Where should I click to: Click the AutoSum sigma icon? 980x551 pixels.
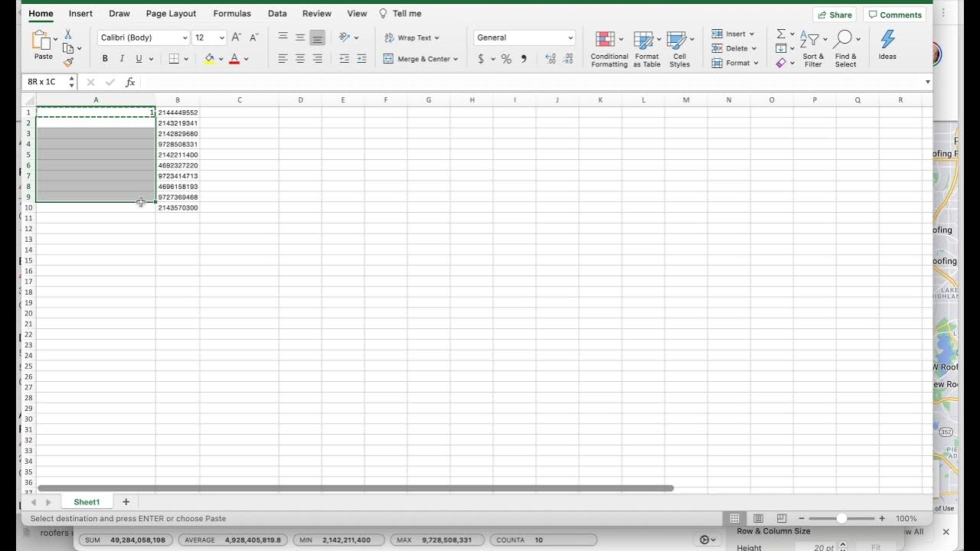click(781, 34)
